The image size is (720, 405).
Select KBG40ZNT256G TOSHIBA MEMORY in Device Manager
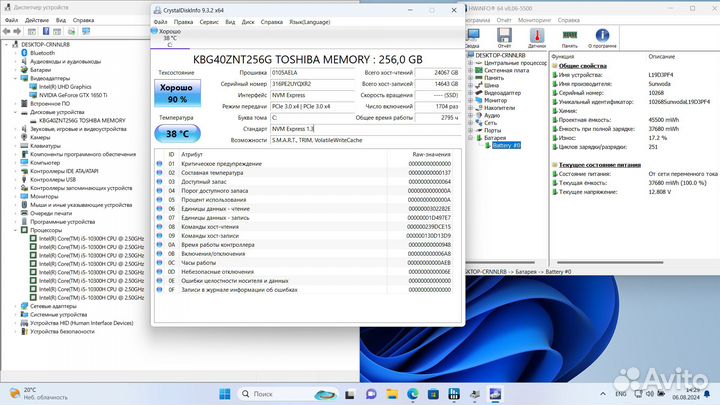point(82,120)
